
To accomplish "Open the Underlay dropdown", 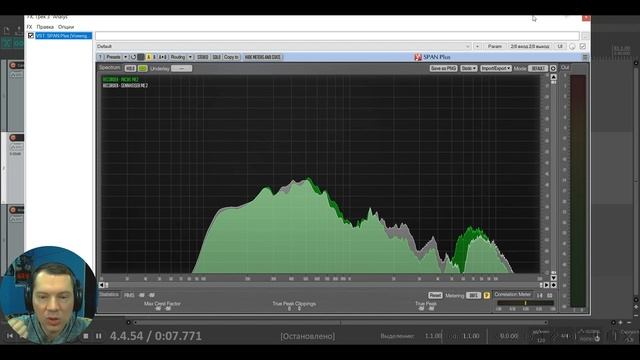I will tap(182, 68).
